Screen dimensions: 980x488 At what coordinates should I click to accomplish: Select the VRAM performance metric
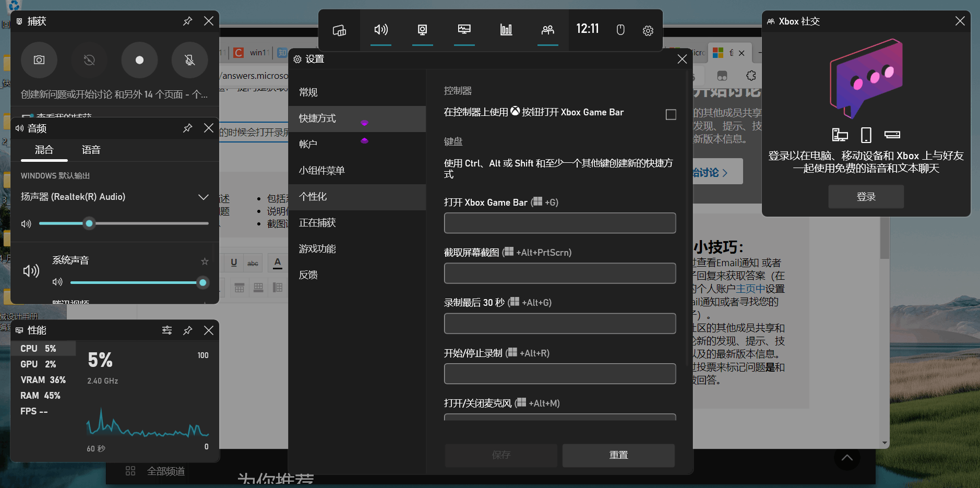tap(43, 380)
